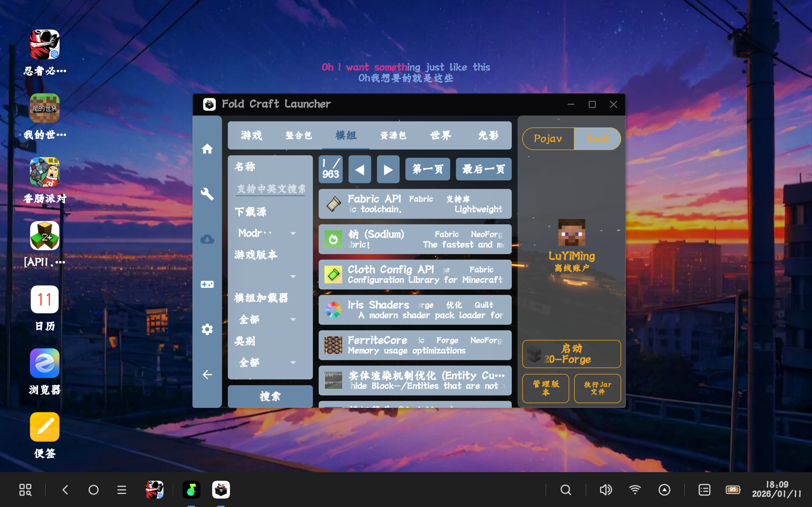This screenshot has width=812, height=507.
Task: Switch to the 光影 tab
Action: 488,136
